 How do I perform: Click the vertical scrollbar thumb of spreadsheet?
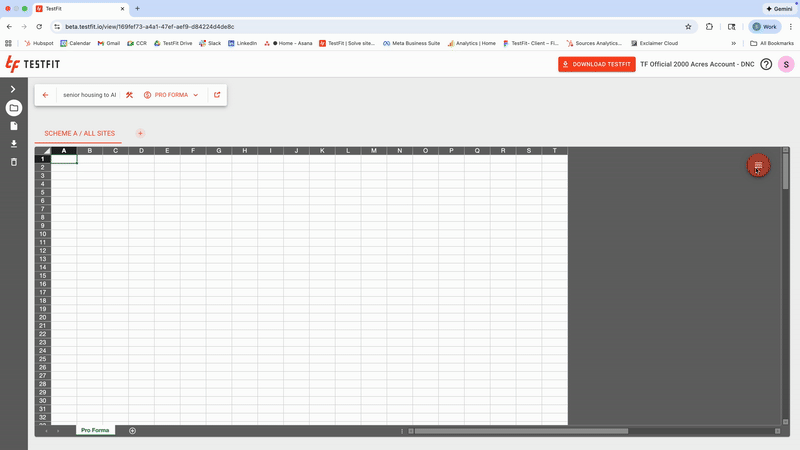[785, 171]
